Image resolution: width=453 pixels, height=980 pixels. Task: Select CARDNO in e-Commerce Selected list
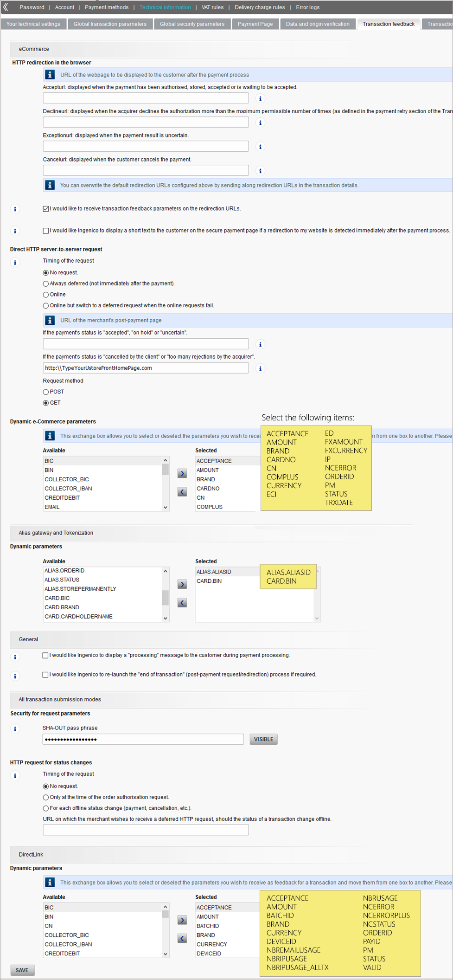[227, 489]
